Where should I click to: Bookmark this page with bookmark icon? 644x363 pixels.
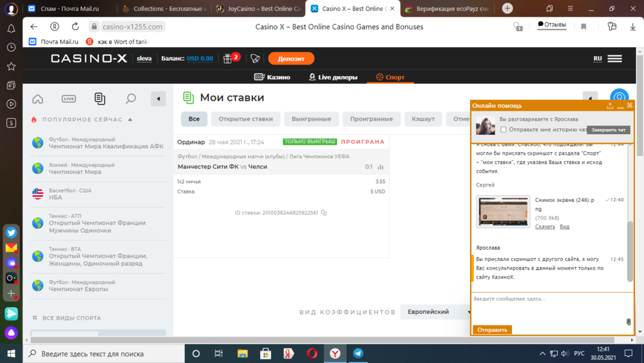point(583,26)
